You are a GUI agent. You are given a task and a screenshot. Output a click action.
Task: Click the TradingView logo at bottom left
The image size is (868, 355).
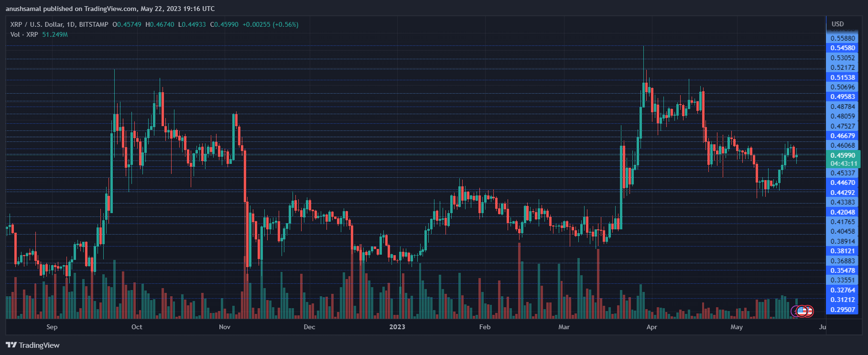(x=33, y=345)
